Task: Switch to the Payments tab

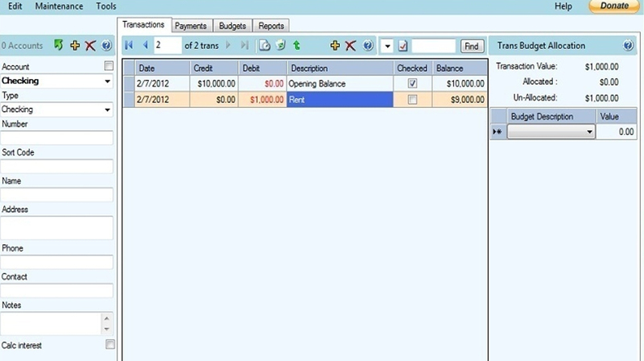Action: tap(191, 26)
